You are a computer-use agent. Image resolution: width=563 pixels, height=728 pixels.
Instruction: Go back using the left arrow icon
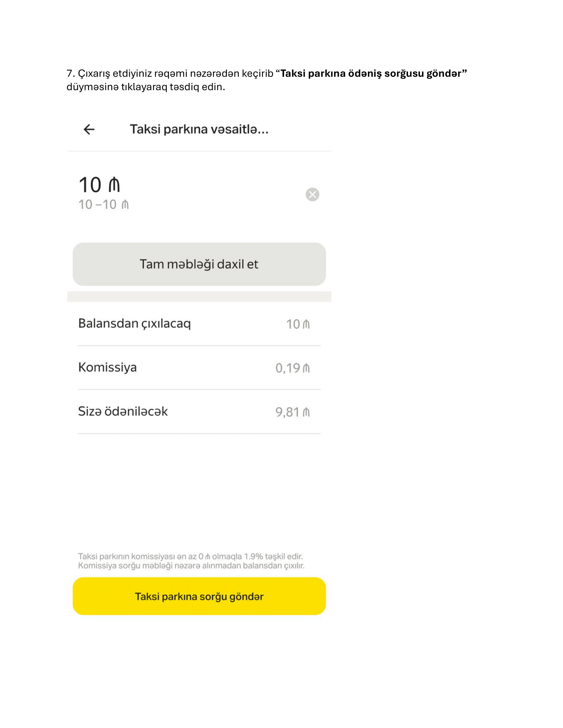click(89, 129)
